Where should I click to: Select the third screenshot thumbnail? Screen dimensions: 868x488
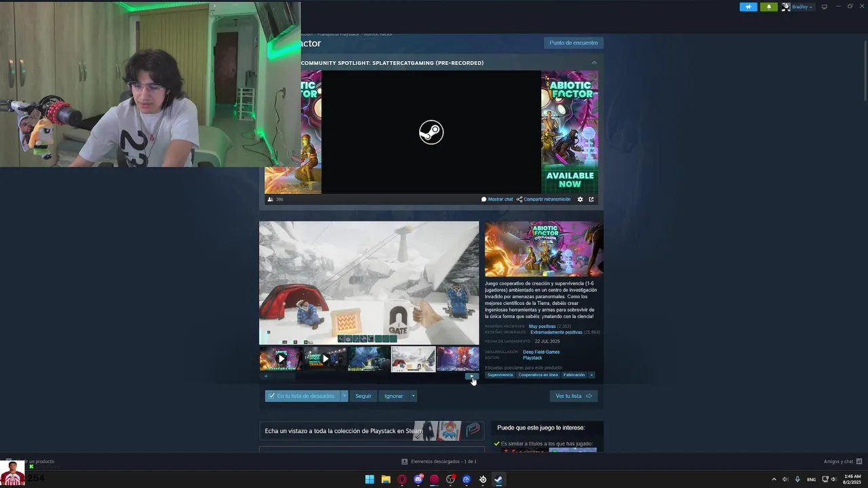coord(369,359)
